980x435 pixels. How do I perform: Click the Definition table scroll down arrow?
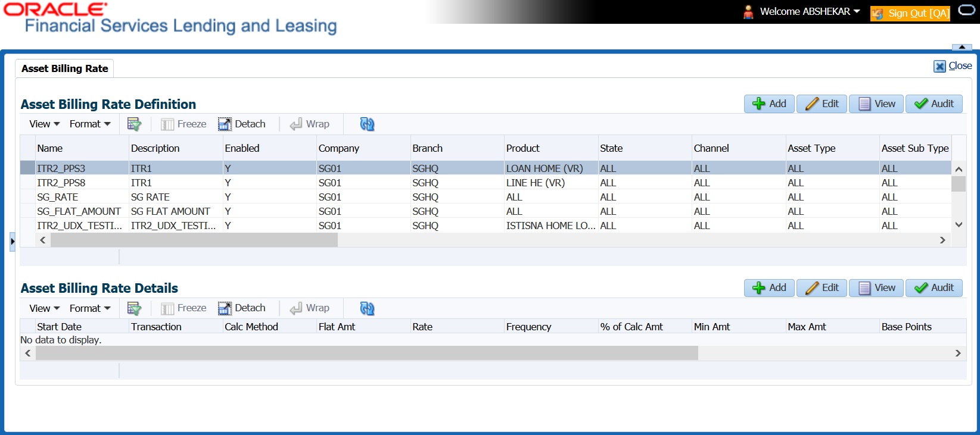[959, 225]
